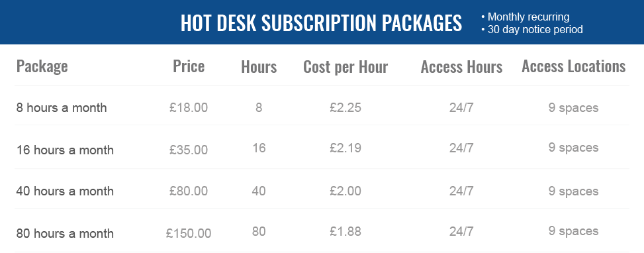Click the £150.00 price
Image resolution: width=644 pixels, height=253 pixels.
pyautogui.click(x=189, y=233)
